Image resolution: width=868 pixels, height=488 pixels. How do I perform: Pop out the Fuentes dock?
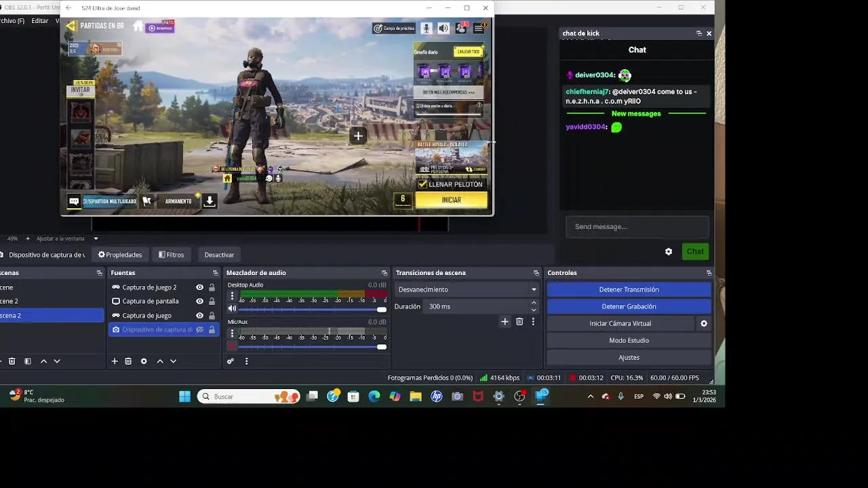pos(215,273)
